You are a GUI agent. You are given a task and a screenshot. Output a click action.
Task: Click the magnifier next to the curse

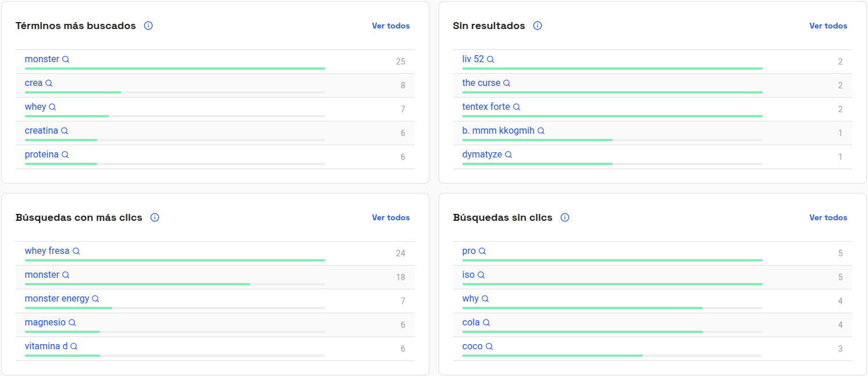[507, 83]
